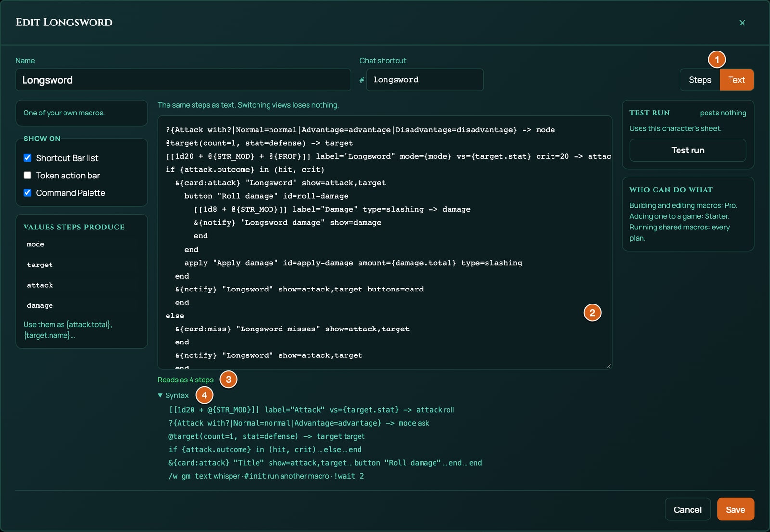Click the 'Reads as 4 steps' status text
The width and height of the screenshot is (770, 532).
185,380
